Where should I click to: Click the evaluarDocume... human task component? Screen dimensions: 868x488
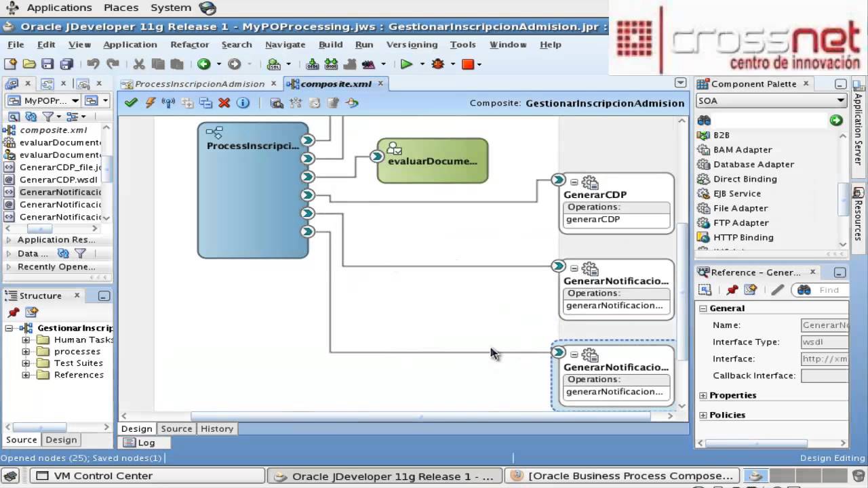click(x=433, y=161)
